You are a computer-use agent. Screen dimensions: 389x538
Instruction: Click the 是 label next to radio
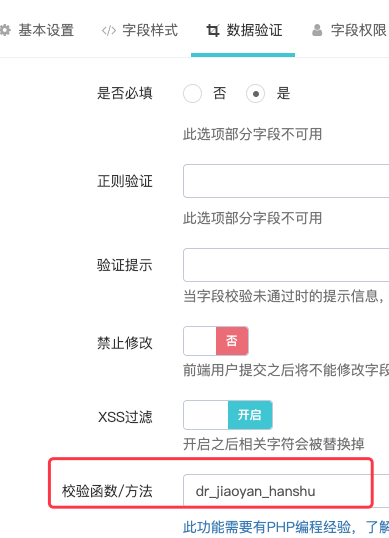click(x=283, y=93)
